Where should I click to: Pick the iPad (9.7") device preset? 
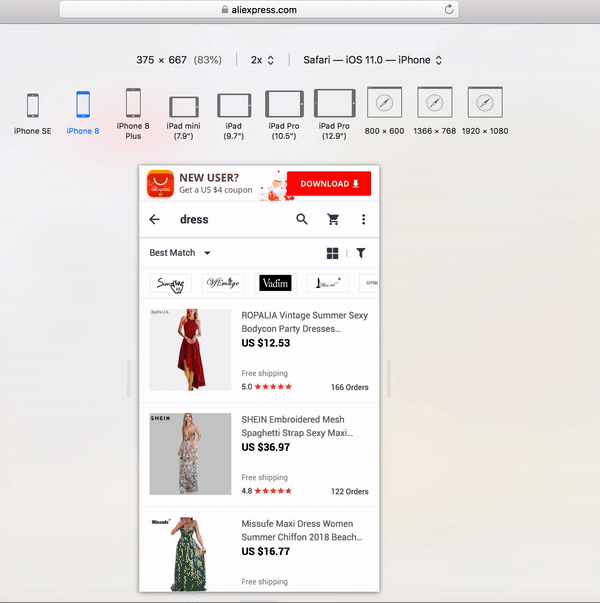point(234,117)
